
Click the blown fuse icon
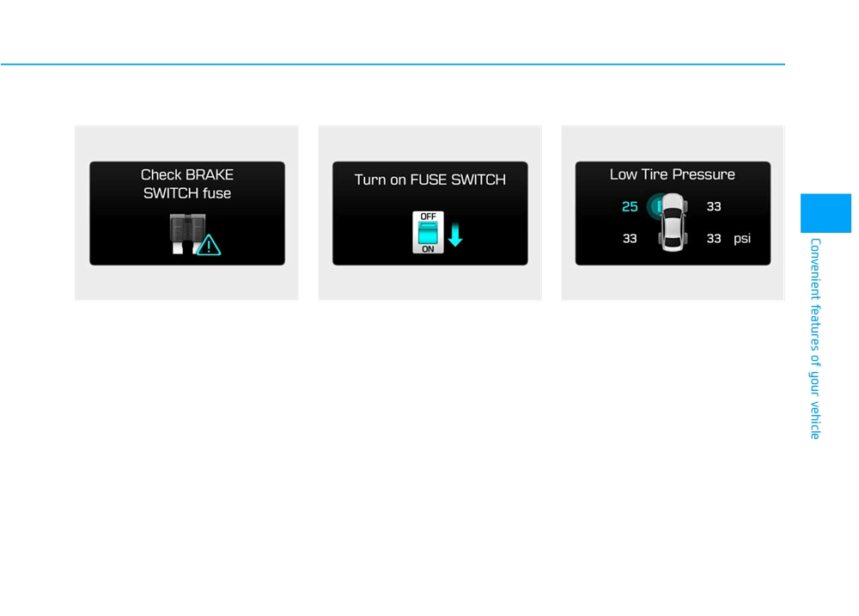click(187, 234)
